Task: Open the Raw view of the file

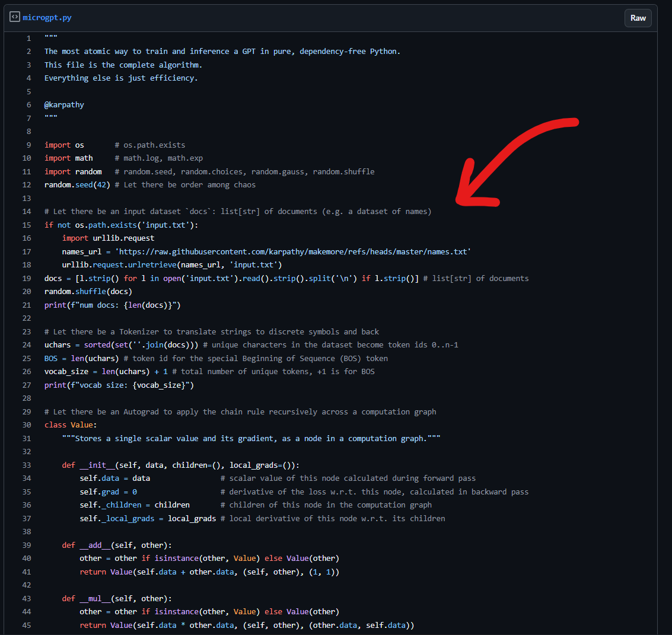Action: pyautogui.click(x=638, y=18)
